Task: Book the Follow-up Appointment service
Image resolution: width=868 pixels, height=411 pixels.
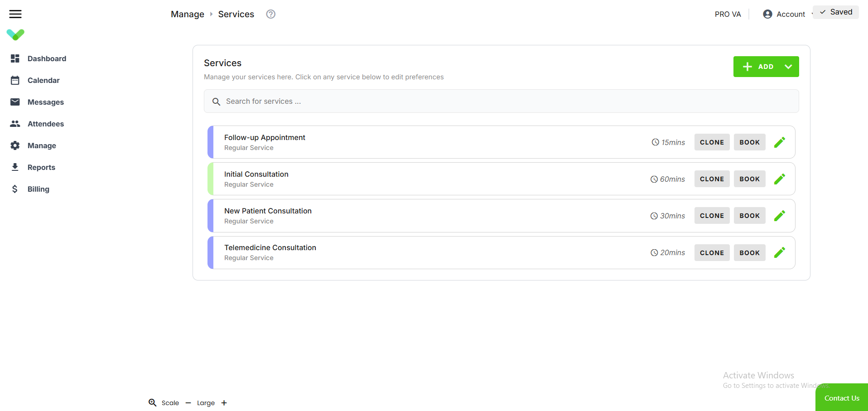Action: [750, 142]
